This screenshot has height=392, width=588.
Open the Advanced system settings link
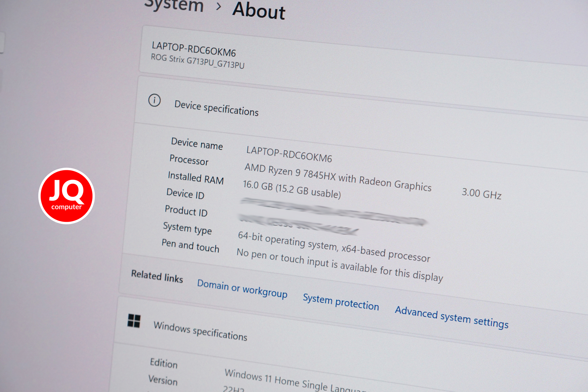point(452,317)
